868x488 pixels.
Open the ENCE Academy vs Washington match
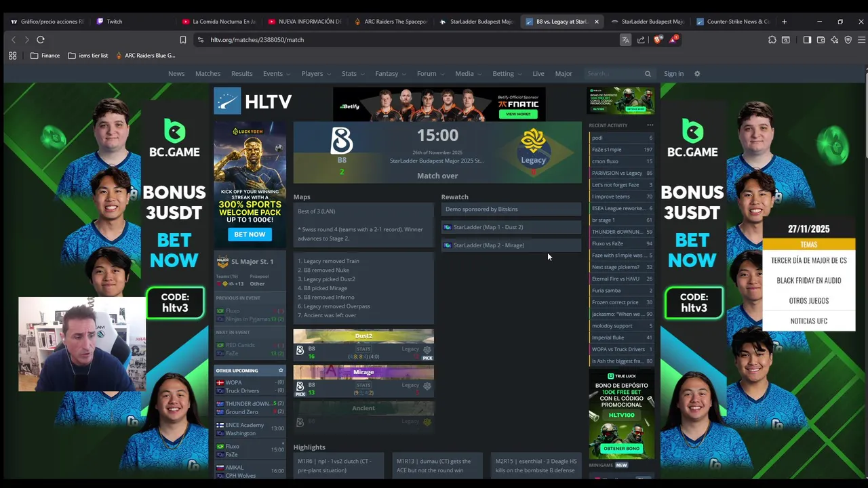pos(250,429)
